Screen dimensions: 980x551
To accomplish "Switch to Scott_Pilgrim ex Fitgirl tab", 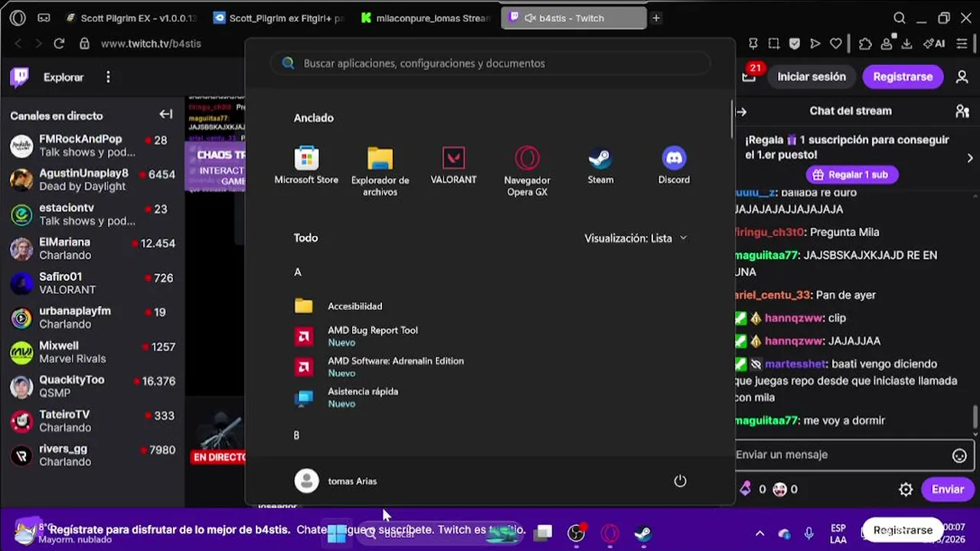I will pos(279,18).
